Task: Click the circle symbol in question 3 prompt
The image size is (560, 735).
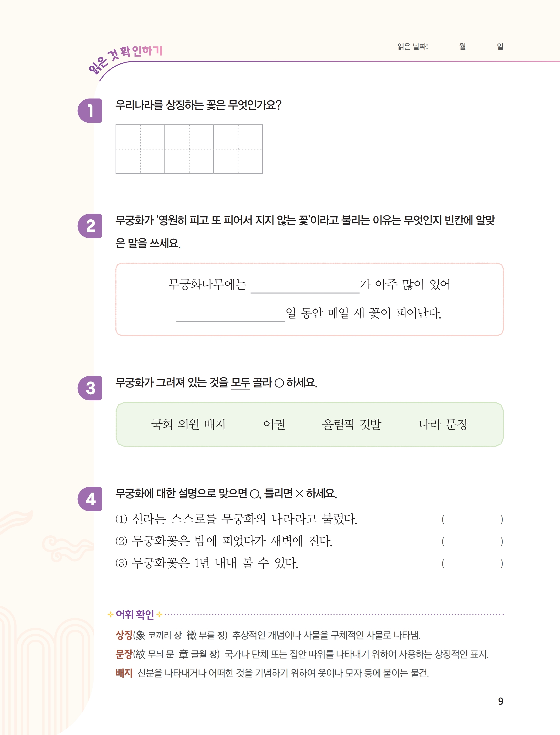Action: coord(279,383)
